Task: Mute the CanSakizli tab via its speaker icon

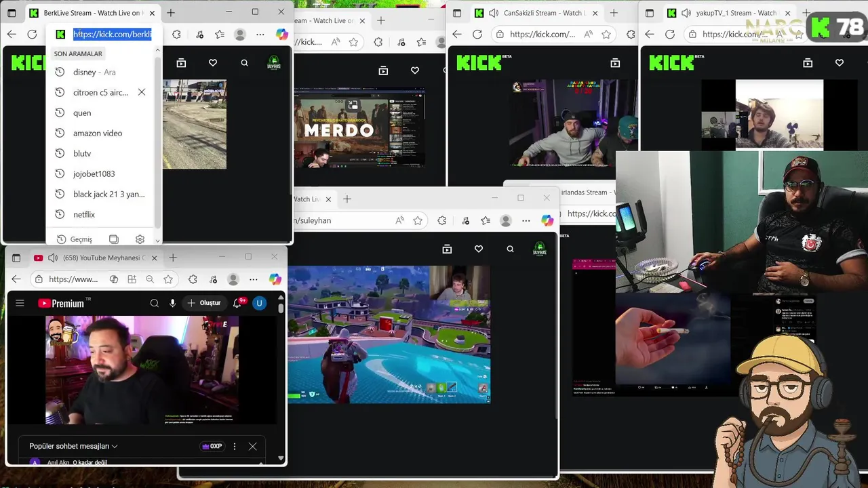Action: pyautogui.click(x=493, y=13)
